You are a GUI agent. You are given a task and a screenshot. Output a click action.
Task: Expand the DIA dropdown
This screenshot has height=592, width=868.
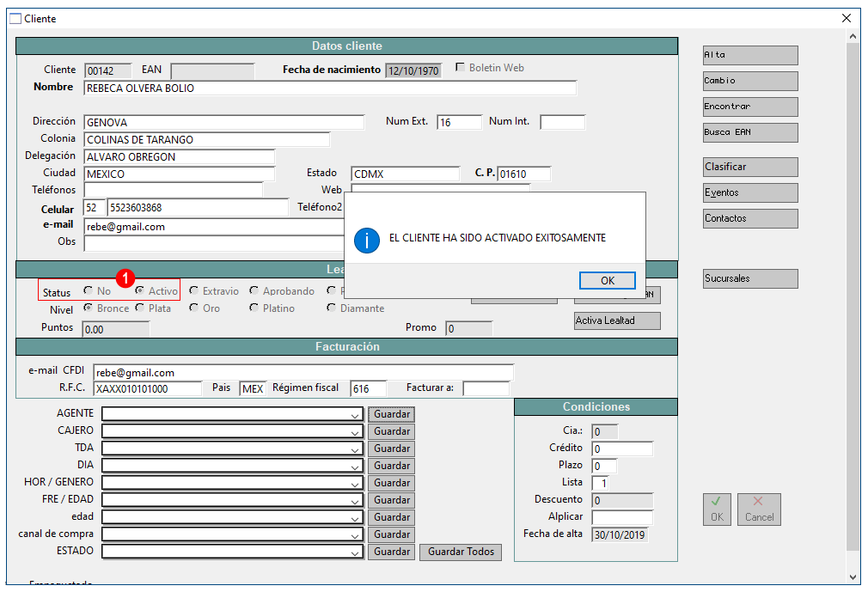point(355,467)
